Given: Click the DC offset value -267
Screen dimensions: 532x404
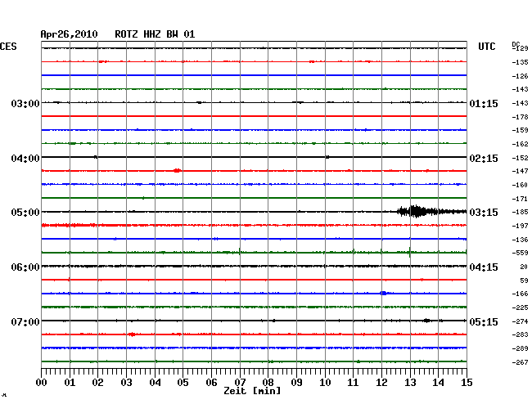Looking at the screenshot, I should tap(520, 362).
